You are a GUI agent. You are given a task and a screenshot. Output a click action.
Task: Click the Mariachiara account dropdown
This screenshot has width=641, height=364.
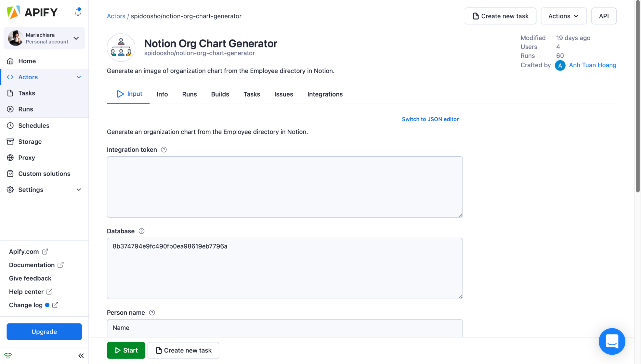point(44,38)
